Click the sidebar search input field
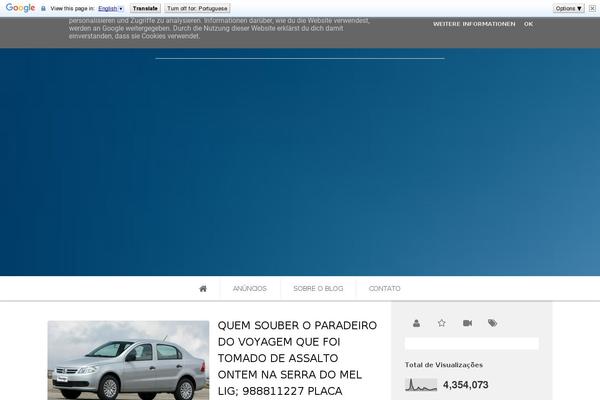Image resolution: width=600 pixels, height=400 pixels. point(472,343)
